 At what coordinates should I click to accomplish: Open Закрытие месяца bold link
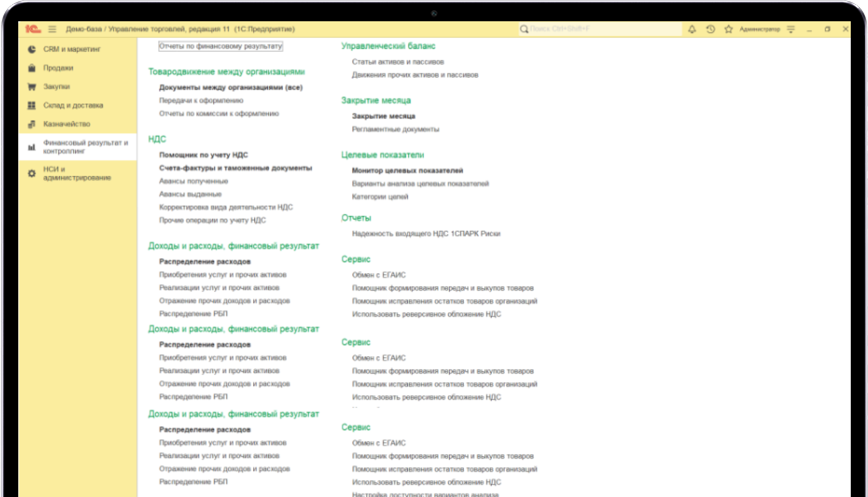[x=383, y=116]
